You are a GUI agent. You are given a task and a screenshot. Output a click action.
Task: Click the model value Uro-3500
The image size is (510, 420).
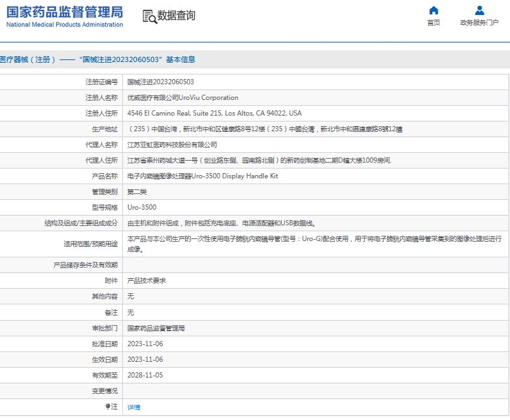(142, 207)
